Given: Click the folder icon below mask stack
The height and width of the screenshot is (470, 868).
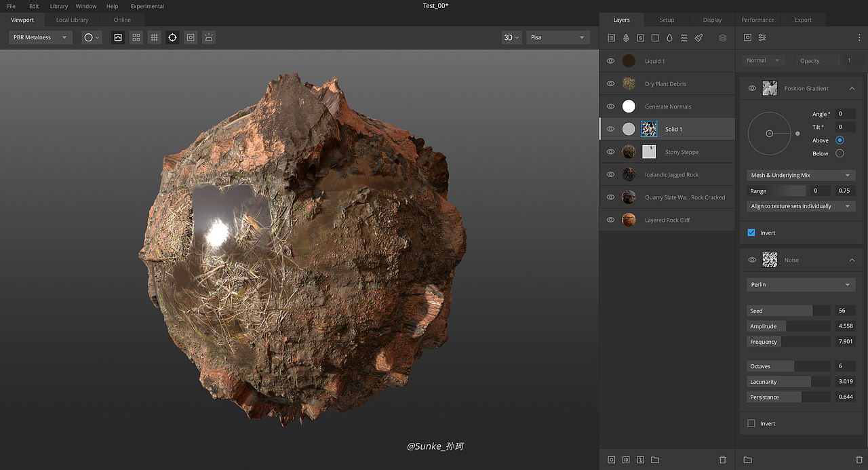Looking at the screenshot, I should point(747,460).
